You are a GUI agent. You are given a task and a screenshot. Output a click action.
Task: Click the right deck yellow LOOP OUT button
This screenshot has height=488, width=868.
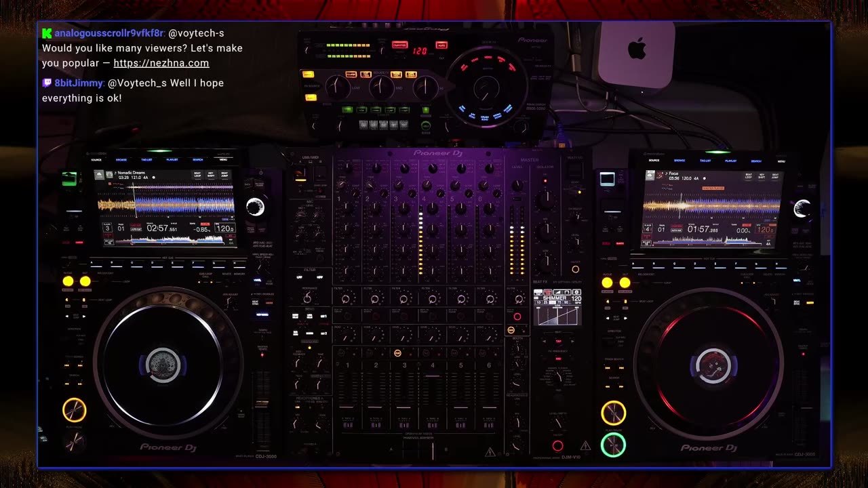coord(625,283)
